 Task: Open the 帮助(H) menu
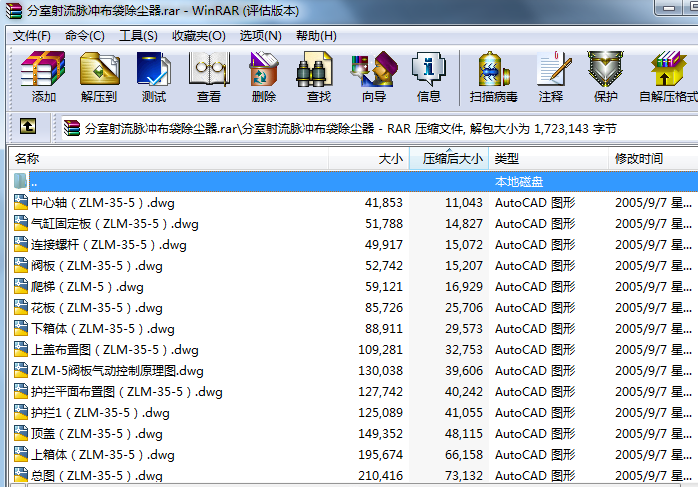316,36
